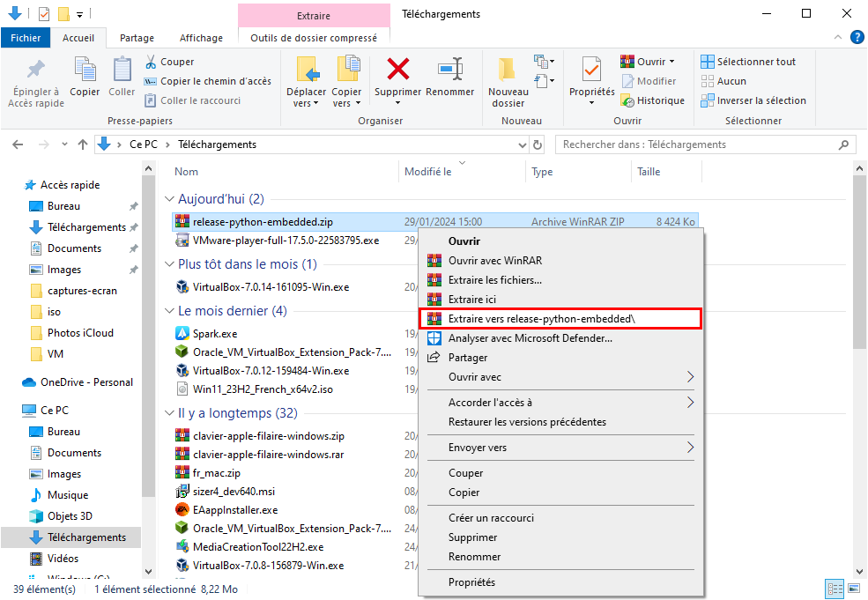Go up one level with up arrow
868x600 pixels.
83,144
